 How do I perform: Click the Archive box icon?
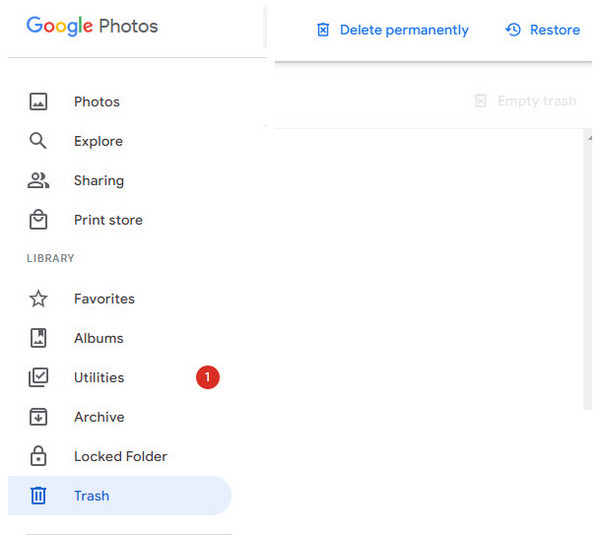click(38, 417)
